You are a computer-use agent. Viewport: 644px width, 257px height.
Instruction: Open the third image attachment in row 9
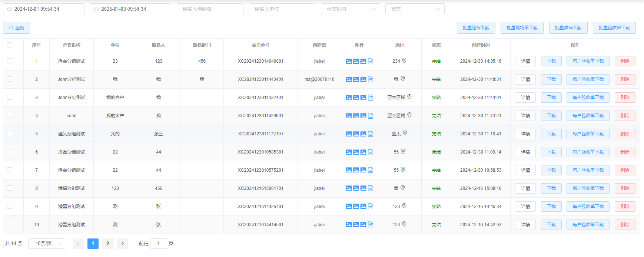(x=363, y=207)
